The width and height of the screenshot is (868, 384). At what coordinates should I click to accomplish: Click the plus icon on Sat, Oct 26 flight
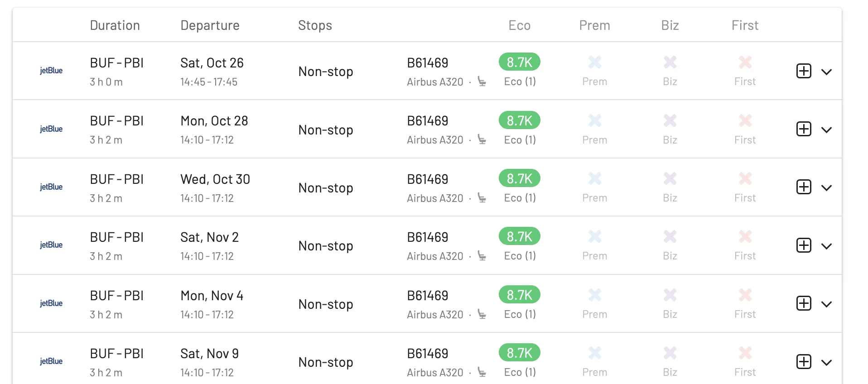(x=804, y=71)
